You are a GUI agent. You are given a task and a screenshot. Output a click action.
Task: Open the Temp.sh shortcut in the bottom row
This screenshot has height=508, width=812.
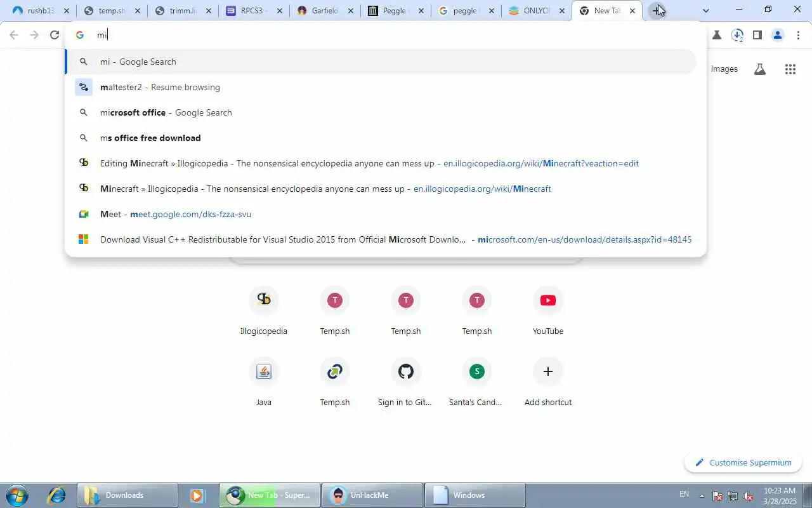pos(335,382)
